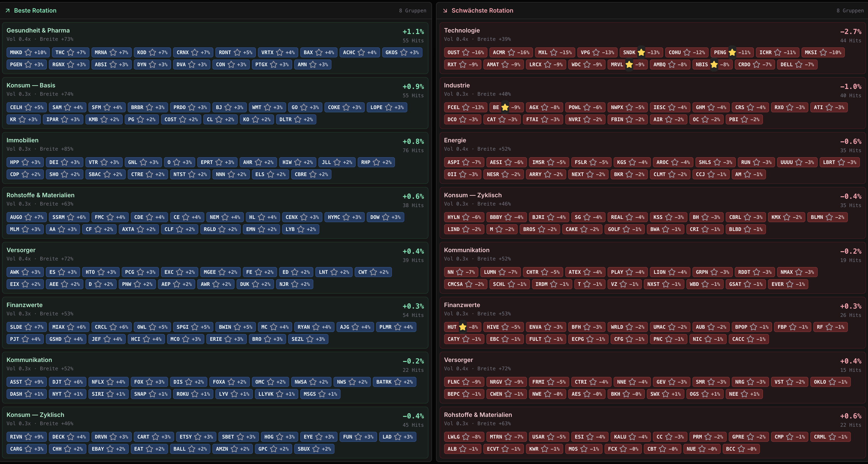Click "8 Gruppen" in the Beste Rotation header

pyautogui.click(x=413, y=10)
